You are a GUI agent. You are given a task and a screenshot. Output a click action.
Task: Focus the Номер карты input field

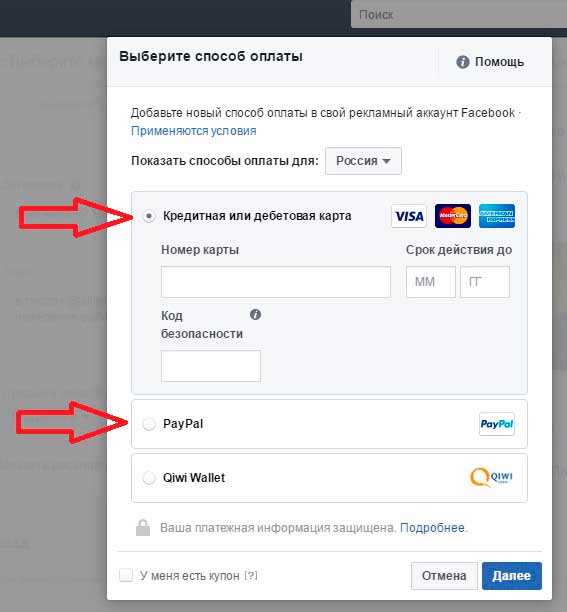point(276,282)
